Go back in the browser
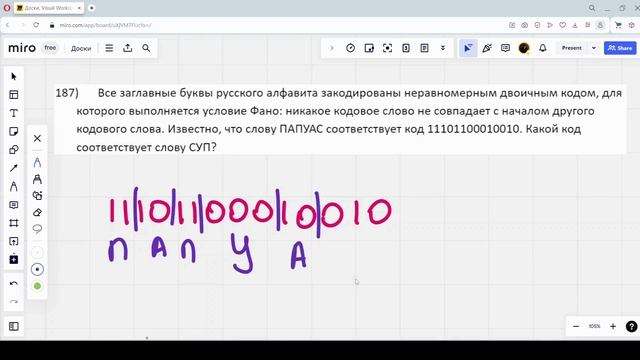The width and height of the screenshot is (640, 360). [7, 25]
